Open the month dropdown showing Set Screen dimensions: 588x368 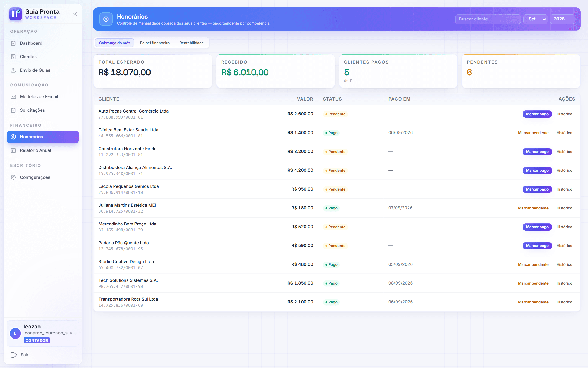[x=535, y=19]
